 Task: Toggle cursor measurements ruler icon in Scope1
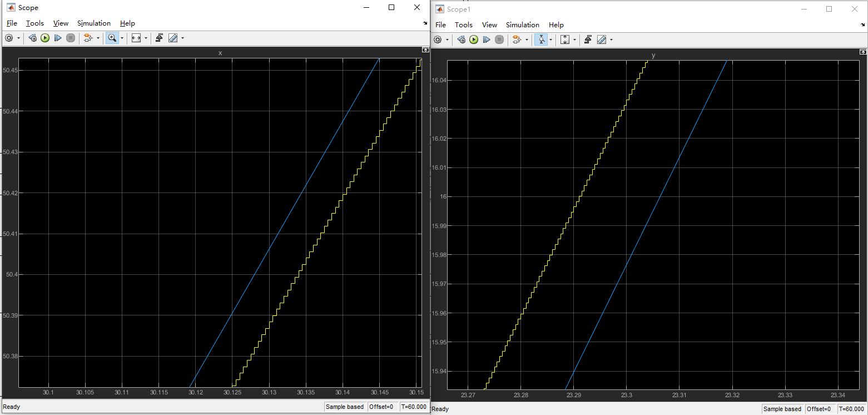pyautogui.click(x=602, y=40)
